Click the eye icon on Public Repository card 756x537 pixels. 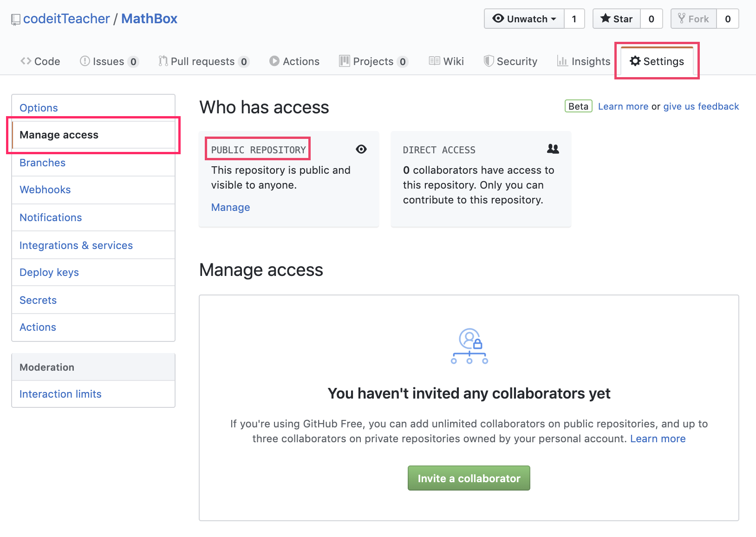[361, 149]
